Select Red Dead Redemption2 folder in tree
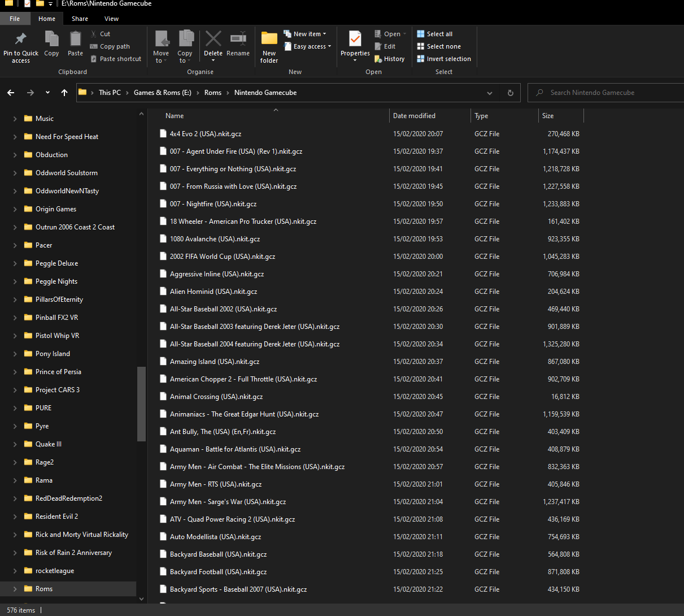This screenshot has width=684, height=616. 69,498
